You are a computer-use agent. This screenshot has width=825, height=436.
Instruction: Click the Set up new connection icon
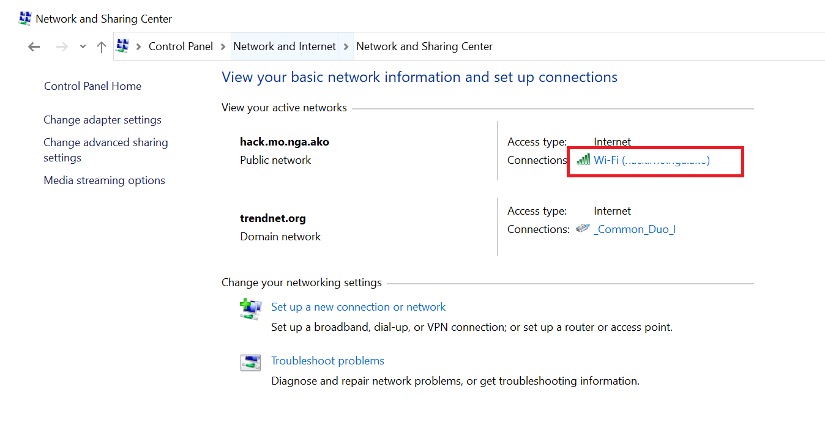250,308
